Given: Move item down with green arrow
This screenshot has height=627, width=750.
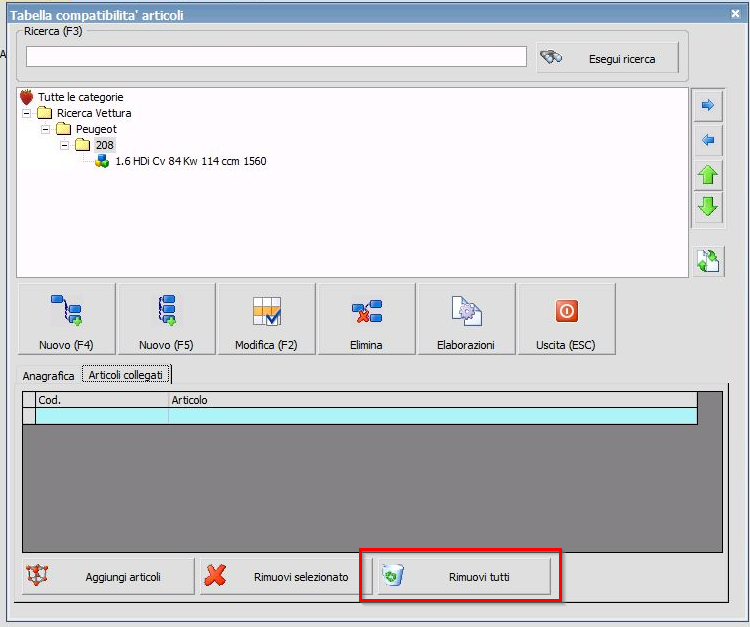Looking at the screenshot, I should 708,207.
